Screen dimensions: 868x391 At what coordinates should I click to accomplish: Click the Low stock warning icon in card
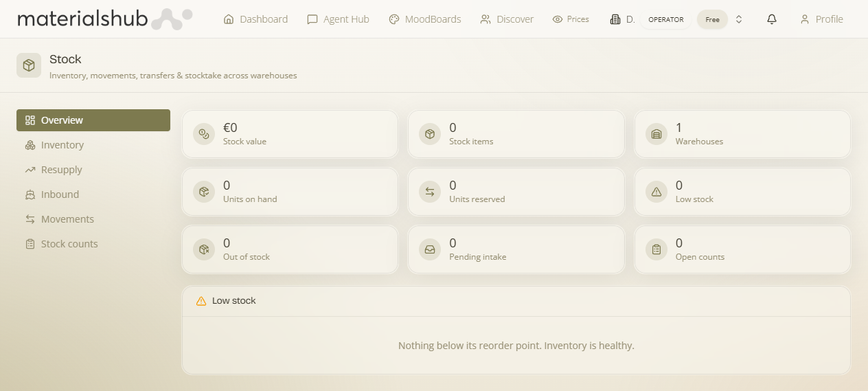coord(656,192)
